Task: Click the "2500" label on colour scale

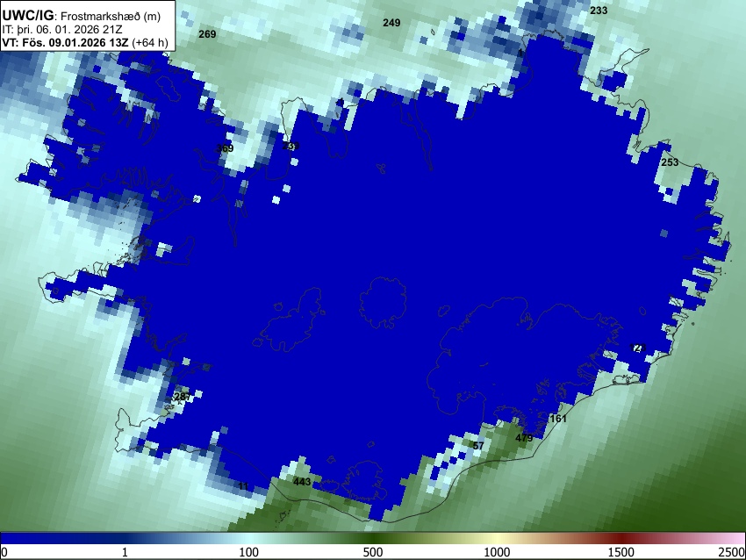Action: click(x=732, y=552)
